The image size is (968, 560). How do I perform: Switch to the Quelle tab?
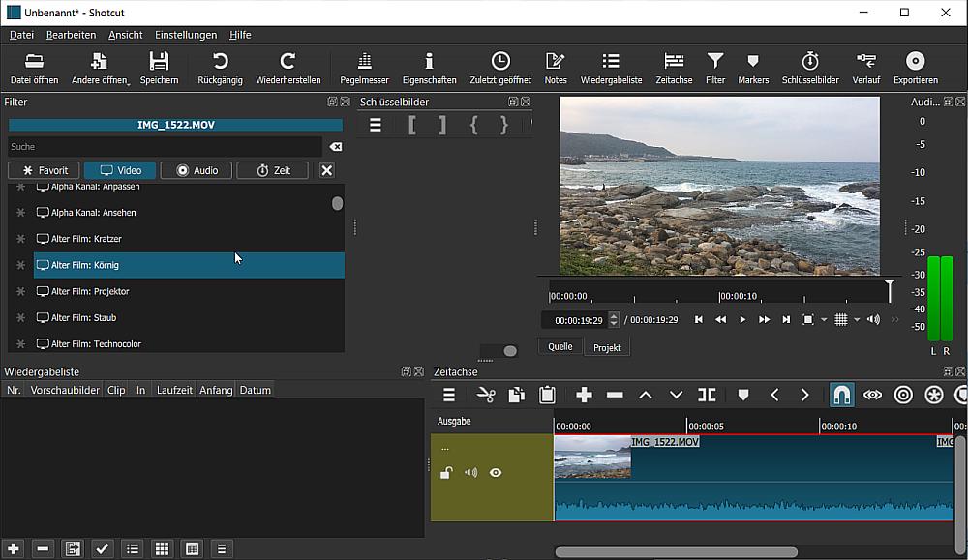click(x=560, y=346)
